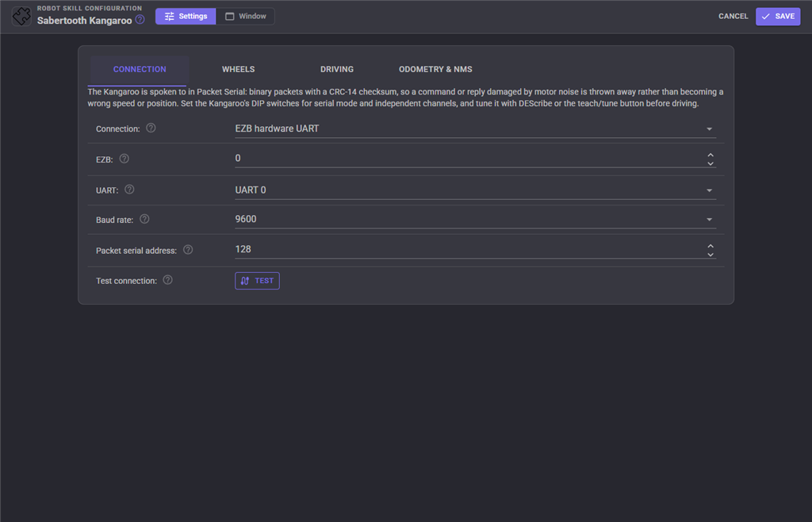Screen dimensions: 812x522
Task: Decrement the packet serial address
Action: click(x=710, y=255)
